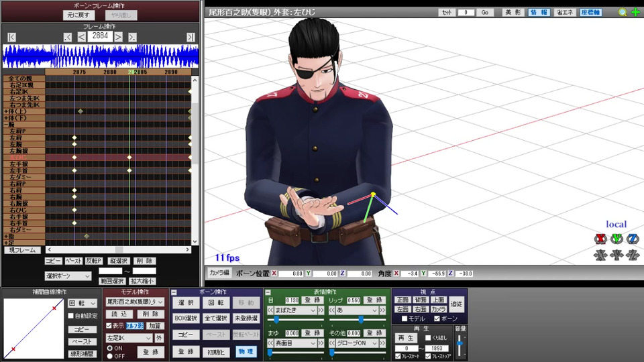Click the frame number field showing 2884

[100, 36]
